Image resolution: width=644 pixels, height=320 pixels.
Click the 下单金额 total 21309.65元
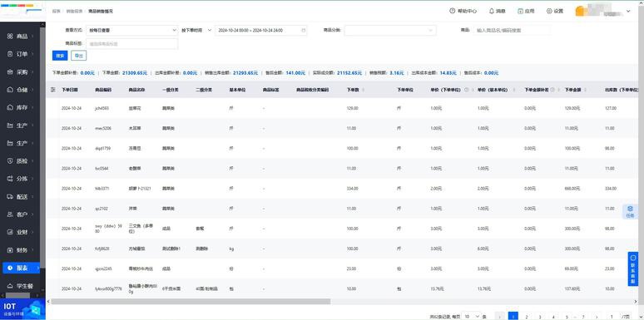click(x=135, y=72)
